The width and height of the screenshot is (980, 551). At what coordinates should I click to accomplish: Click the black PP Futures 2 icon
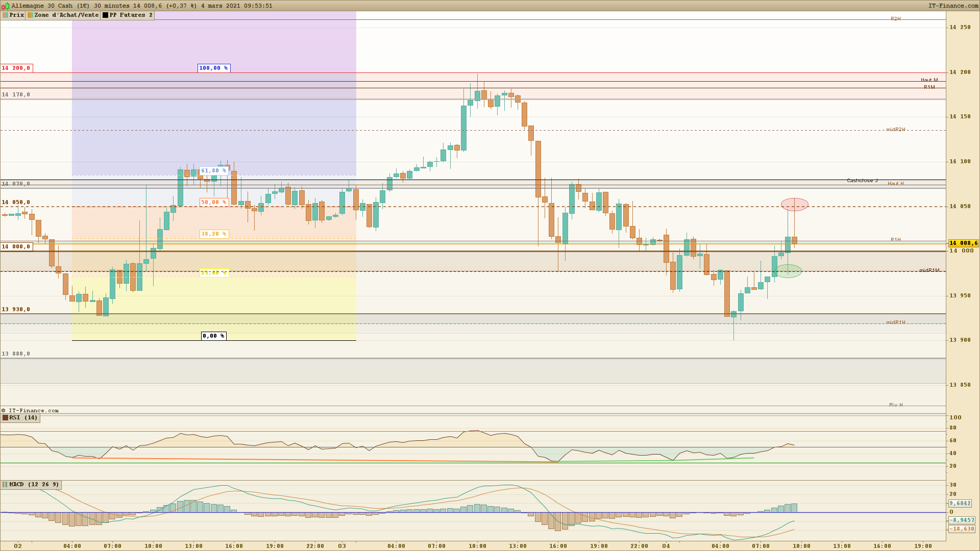click(x=105, y=15)
